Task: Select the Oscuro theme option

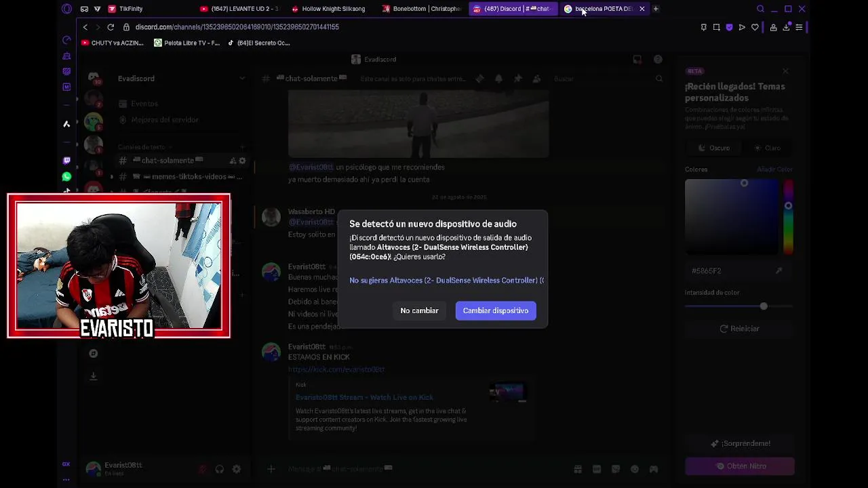Action: (x=714, y=148)
